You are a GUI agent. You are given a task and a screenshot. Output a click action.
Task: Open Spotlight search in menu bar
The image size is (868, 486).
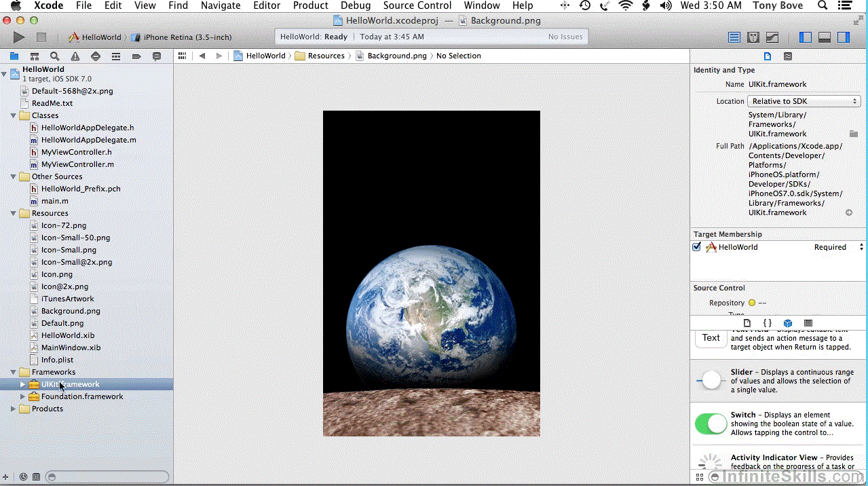pos(823,5)
